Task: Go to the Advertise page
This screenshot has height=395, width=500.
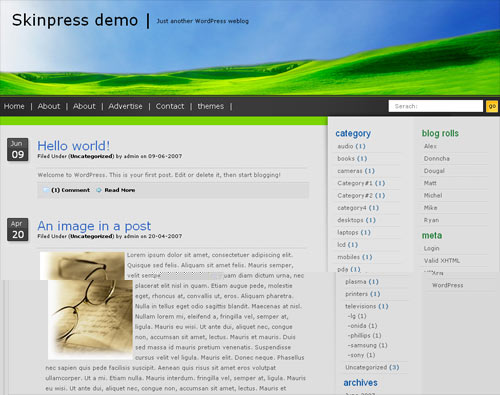Action: 125,106
